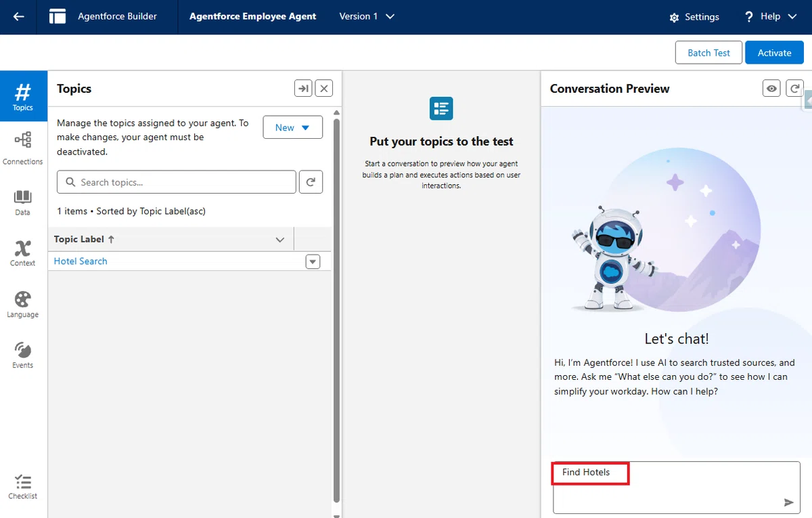Screen dimensions: 812x518
Task: Close the Topics panel
Action: (x=324, y=88)
